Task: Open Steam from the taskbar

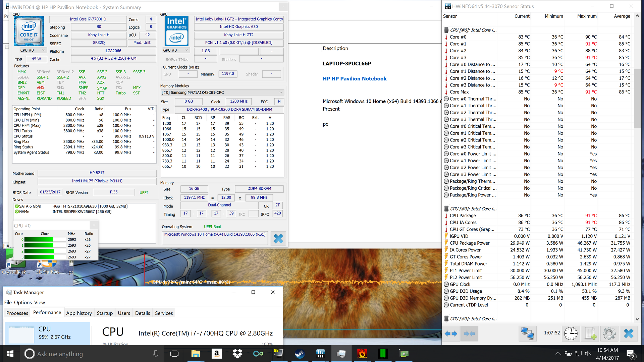Action: (x=299, y=354)
